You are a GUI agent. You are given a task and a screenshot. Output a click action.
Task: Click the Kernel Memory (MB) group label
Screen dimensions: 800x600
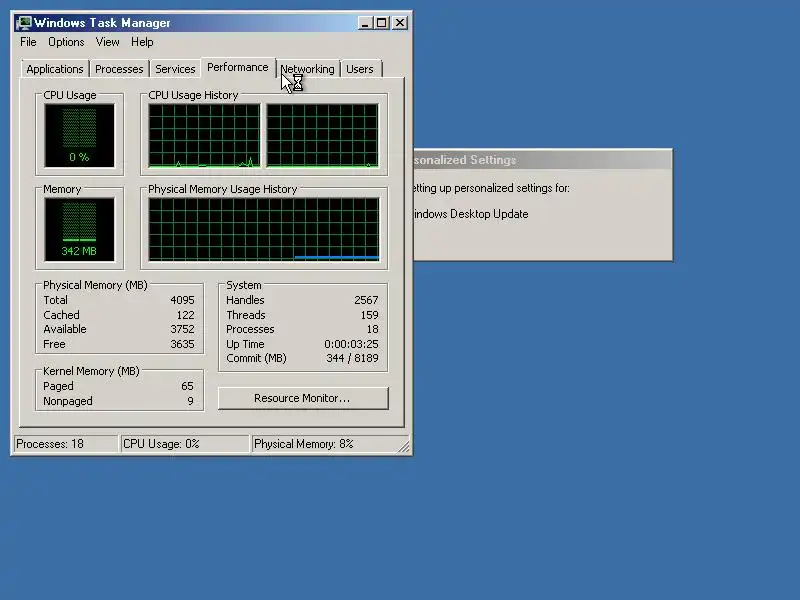[91, 371]
